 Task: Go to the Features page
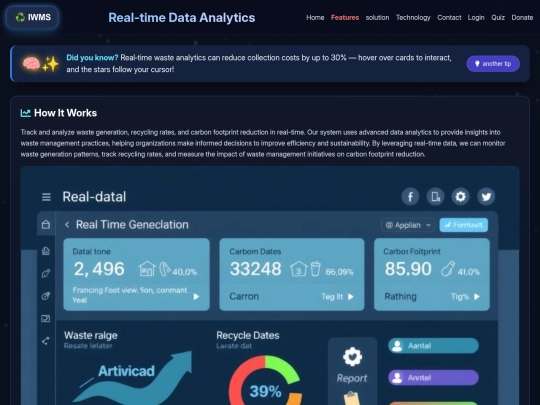(345, 18)
